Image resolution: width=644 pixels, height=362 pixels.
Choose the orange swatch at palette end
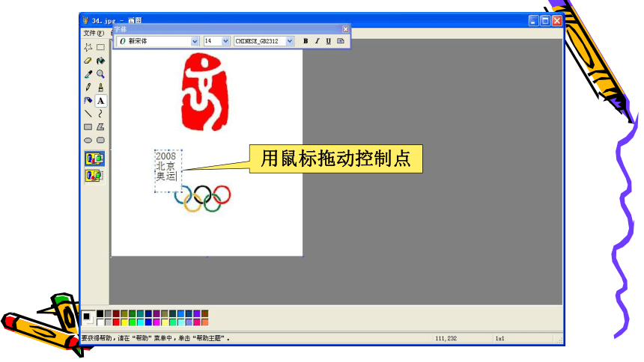pos(205,322)
